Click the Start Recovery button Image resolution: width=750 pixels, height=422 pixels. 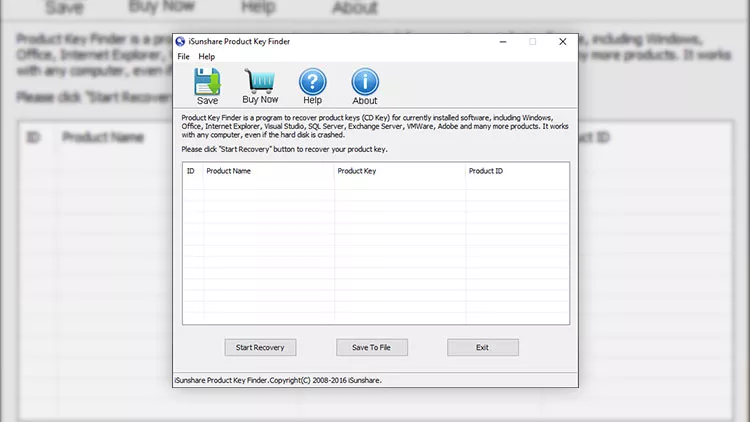pos(260,347)
